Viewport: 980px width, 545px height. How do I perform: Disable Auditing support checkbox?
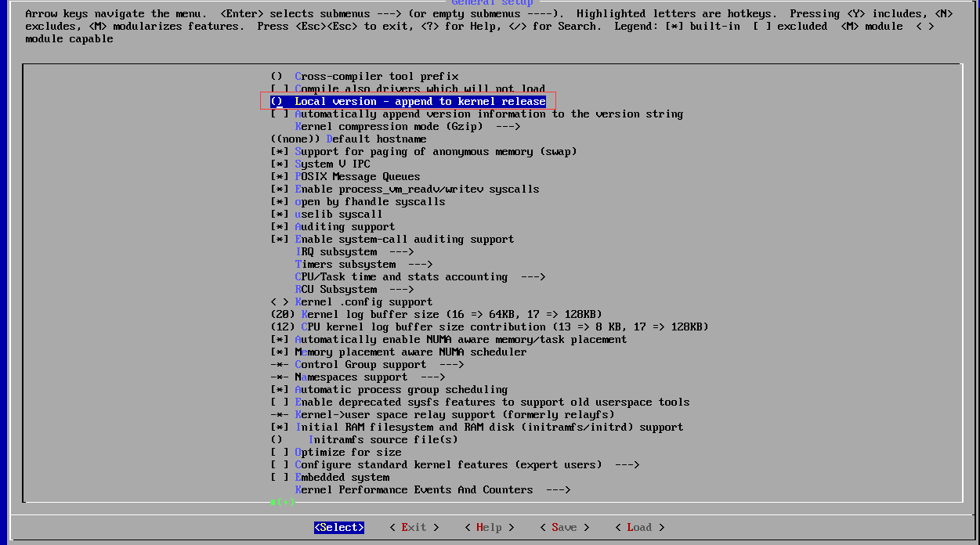(280, 227)
